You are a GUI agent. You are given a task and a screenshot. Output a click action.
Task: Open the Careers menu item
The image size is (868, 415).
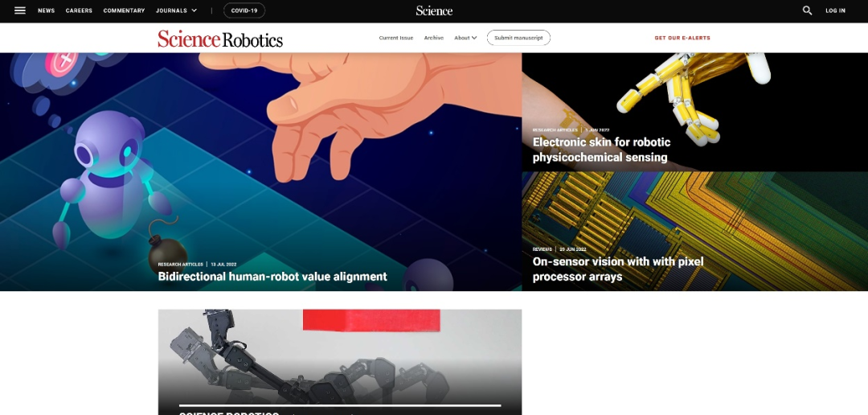click(x=79, y=10)
